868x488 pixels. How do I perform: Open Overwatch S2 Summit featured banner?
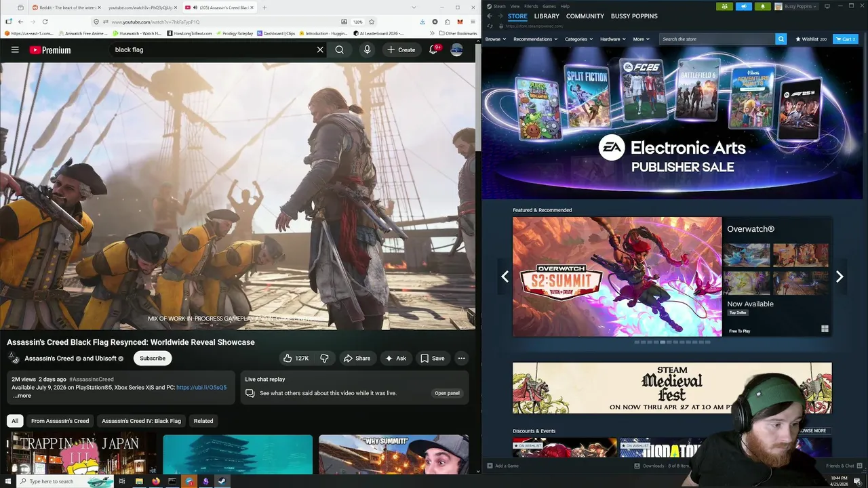click(x=617, y=277)
